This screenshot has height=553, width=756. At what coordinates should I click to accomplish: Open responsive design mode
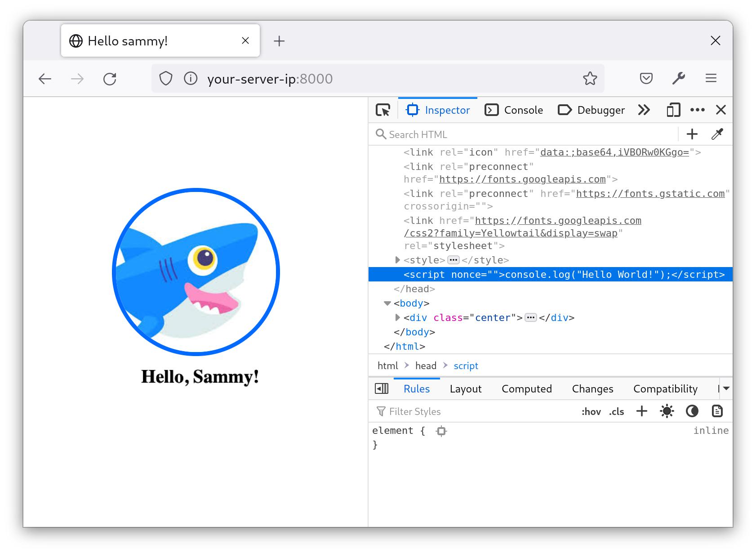pos(673,109)
